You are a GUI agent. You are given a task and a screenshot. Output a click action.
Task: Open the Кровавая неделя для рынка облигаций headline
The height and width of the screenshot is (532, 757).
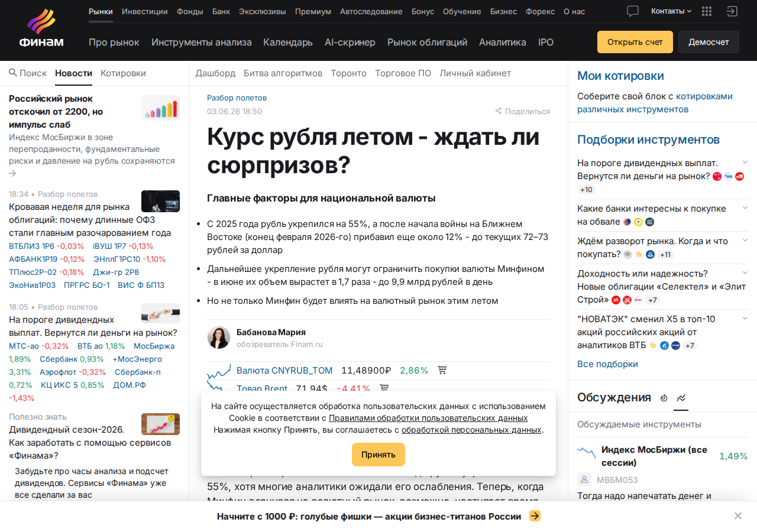point(90,220)
